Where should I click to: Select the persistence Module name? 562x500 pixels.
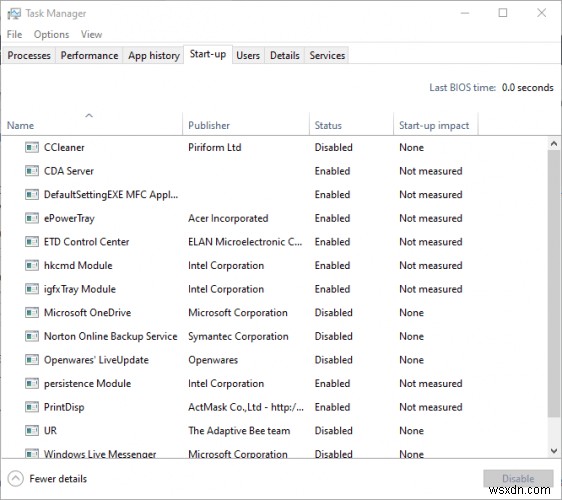coord(87,384)
